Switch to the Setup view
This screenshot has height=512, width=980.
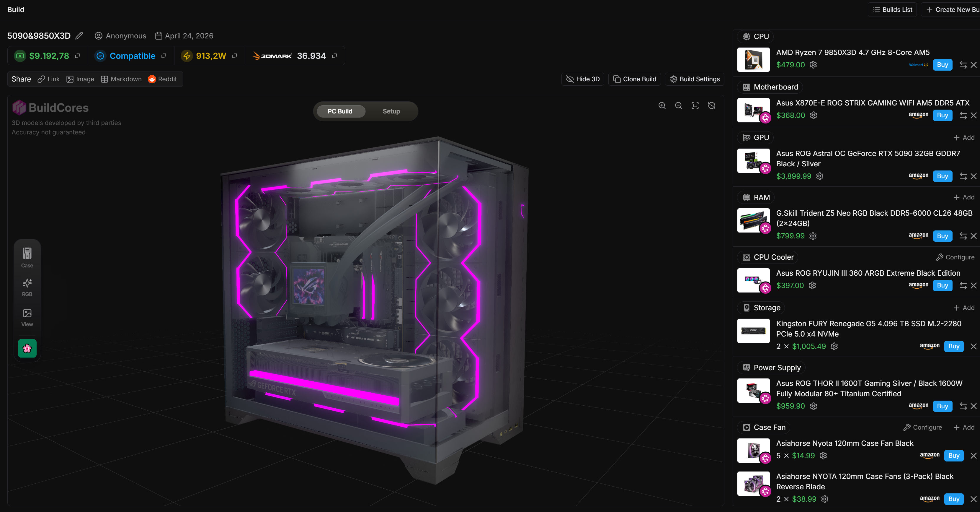tap(391, 111)
